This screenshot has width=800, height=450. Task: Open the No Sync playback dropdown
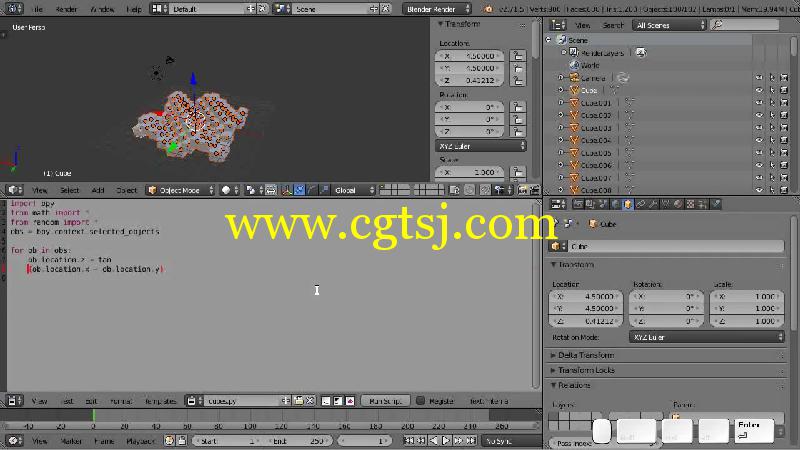[512, 441]
